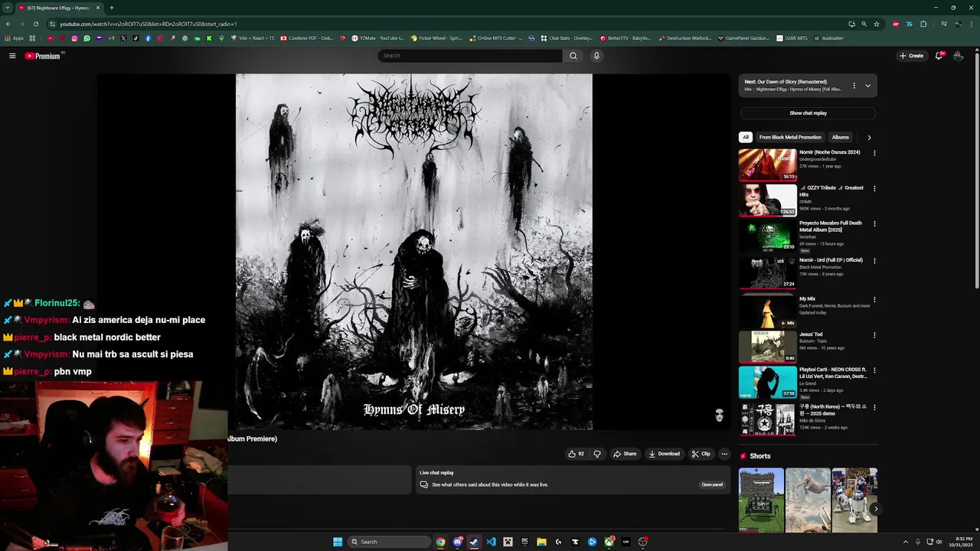The width and height of the screenshot is (980, 551).
Task: Open WhatsApp bookmark in bookmarks bar
Action: 87,38
